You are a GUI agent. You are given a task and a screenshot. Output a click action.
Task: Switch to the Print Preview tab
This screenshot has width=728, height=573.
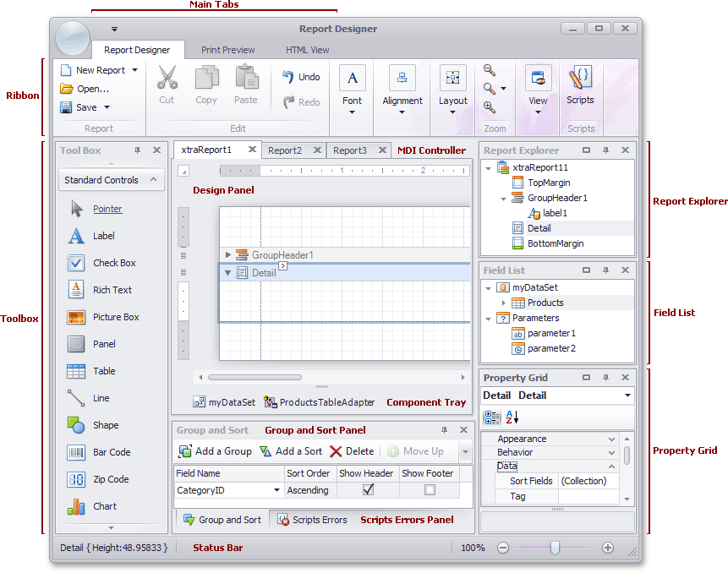click(228, 50)
